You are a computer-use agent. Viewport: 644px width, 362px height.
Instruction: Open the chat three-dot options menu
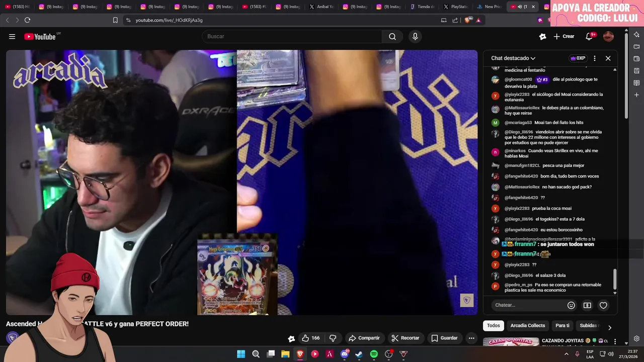(x=595, y=58)
